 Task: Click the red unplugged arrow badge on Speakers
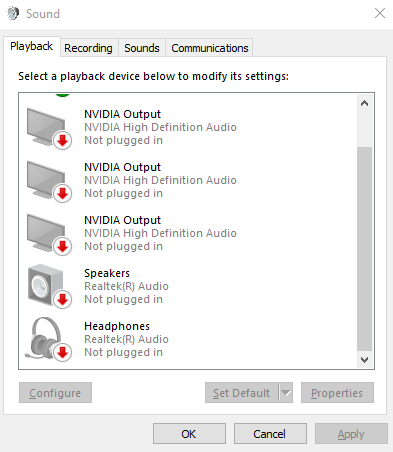point(62,299)
